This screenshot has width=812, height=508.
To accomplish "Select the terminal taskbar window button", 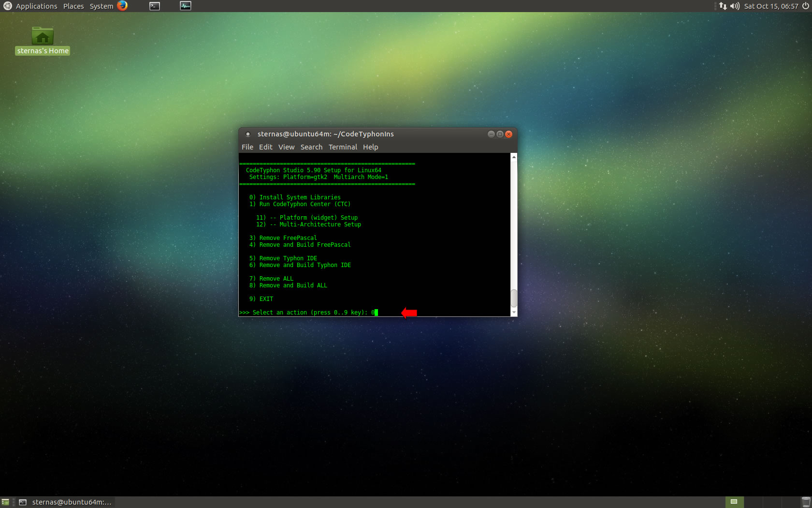I will (65, 502).
